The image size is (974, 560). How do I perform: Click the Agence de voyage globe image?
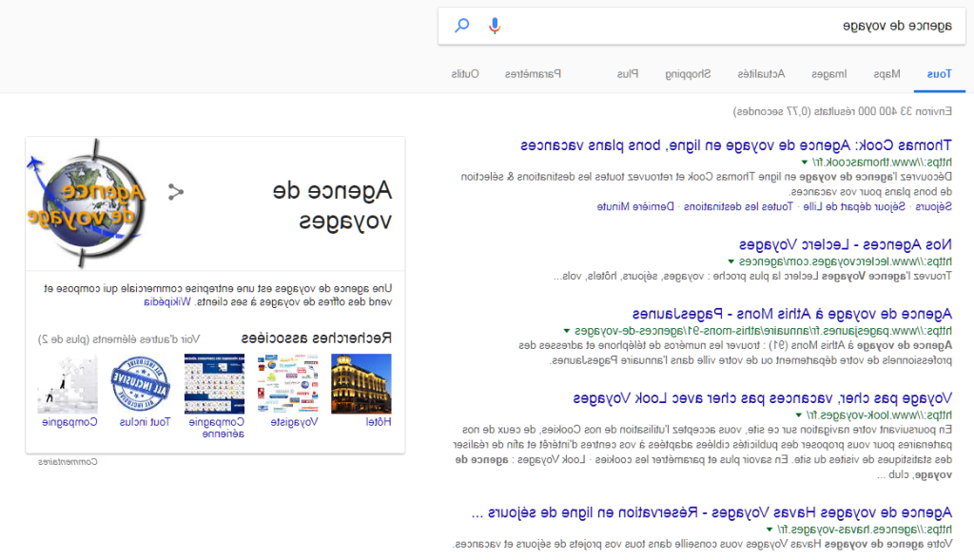tap(87, 203)
